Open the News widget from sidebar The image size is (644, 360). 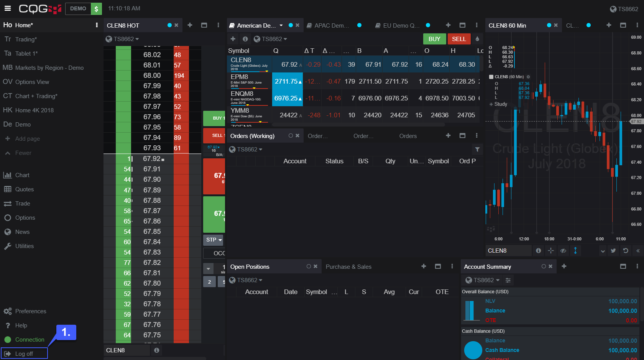point(16,232)
